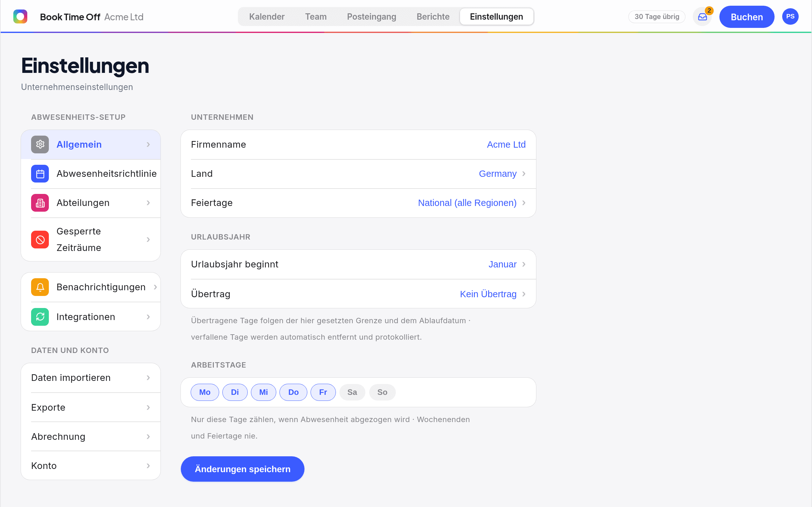
Task: Click the Book Time Off logo
Action: pos(20,16)
